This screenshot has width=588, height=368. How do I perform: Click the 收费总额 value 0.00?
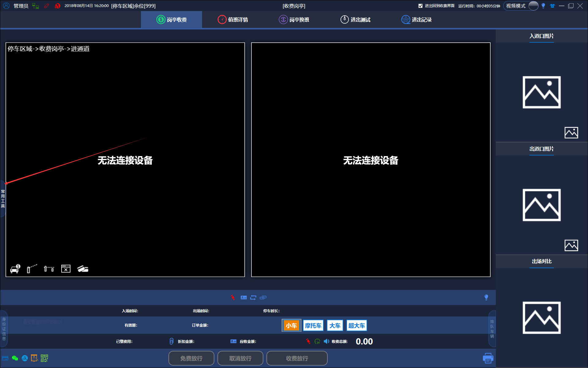point(364,341)
